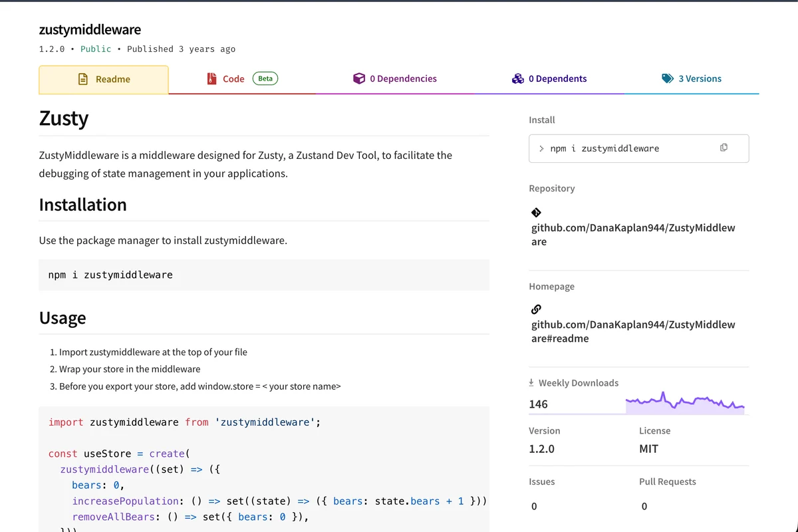Click the zustymiddleware package title

(x=90, y=30)
